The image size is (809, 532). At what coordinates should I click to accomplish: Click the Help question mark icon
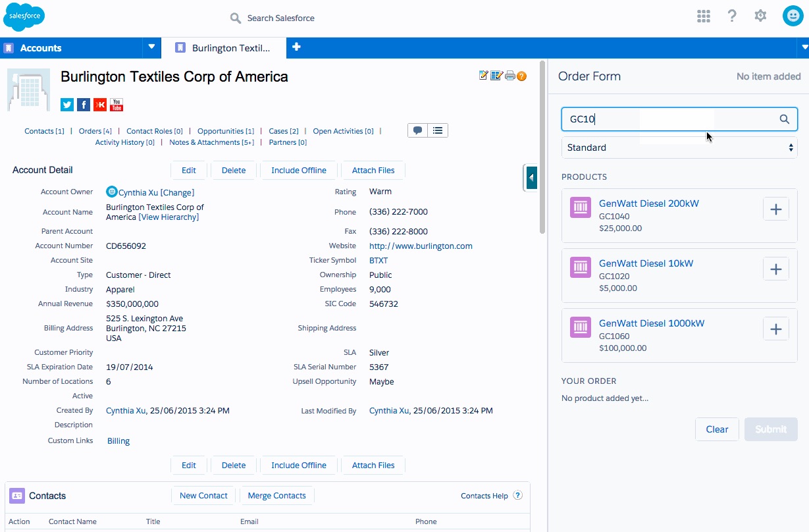coord(732,16)
